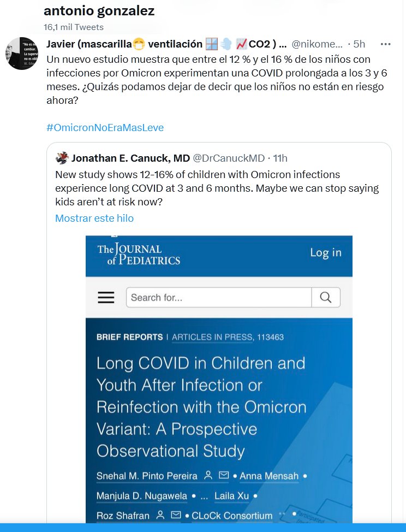Click Jonathan E. Canuck's small avatar
Viewport: 406px width, 532px height.
point(62,158)
